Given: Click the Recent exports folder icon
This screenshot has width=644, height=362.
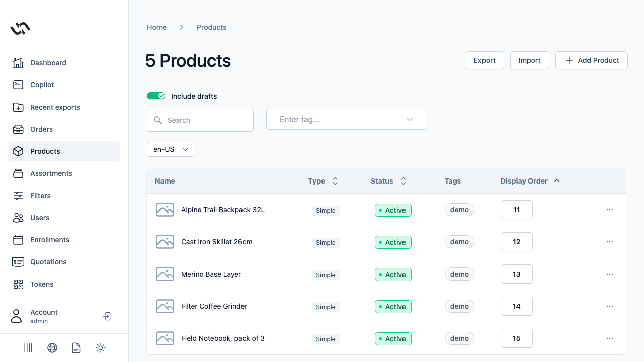Looking at the screenshot, I should (x=18, y=107).
